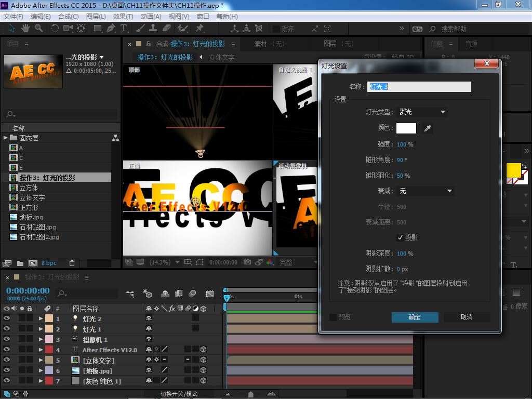Click the interpret footage icon in Project panel
532x399 pixels.
(7, 263)
